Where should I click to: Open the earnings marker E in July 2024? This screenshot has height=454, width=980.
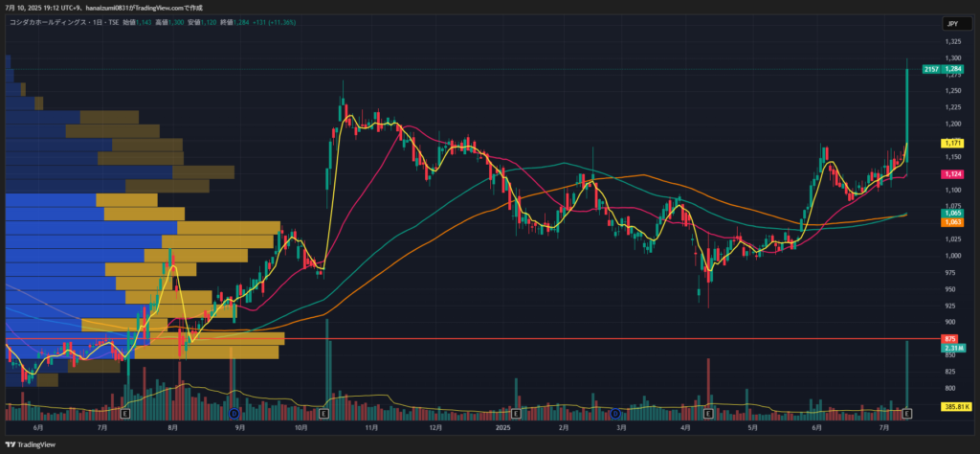pyautogui.click(x=124, y=414)
